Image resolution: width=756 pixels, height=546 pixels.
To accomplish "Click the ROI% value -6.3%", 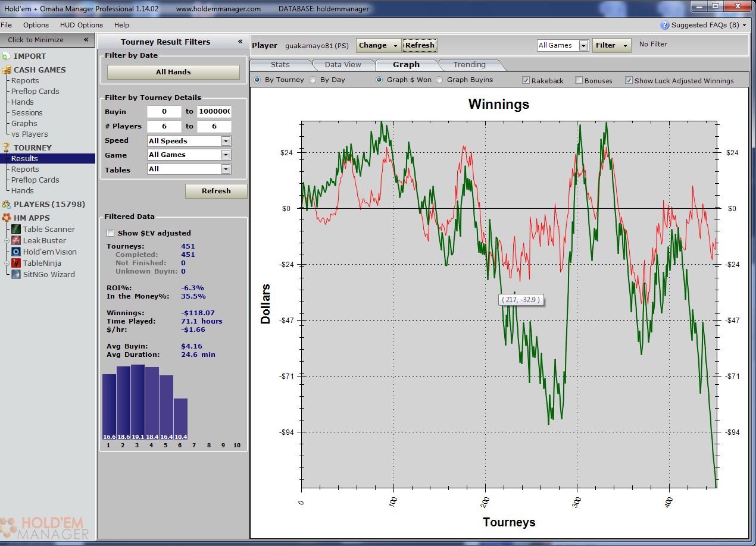I will coord(192,288).
